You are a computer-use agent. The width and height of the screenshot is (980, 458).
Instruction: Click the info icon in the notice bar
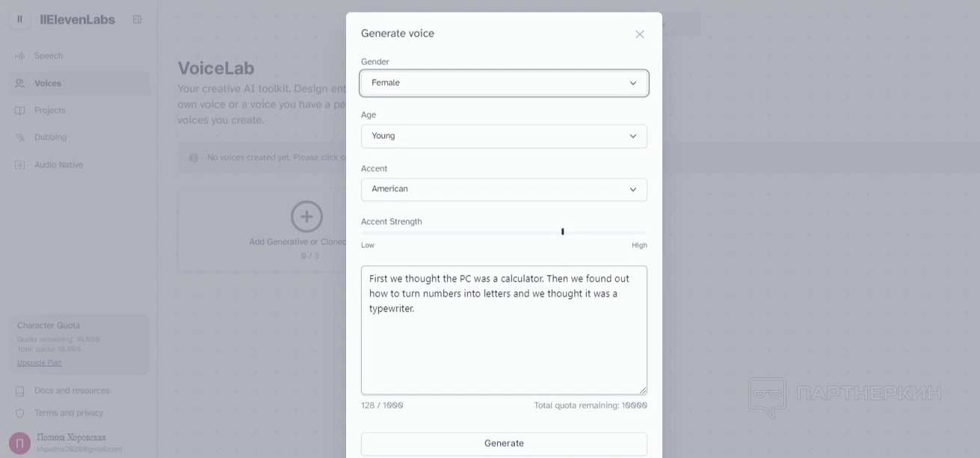[194, 158]
